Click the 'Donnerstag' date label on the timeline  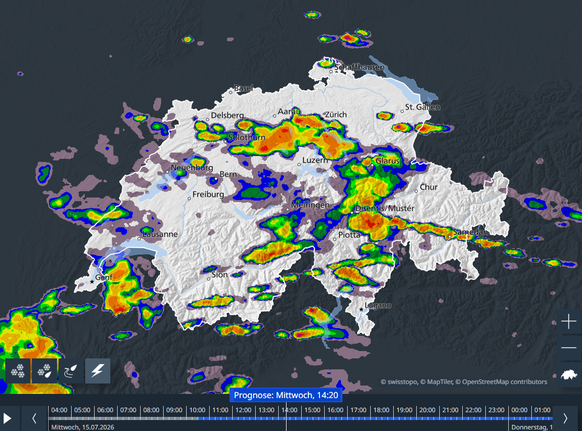point(532,427)
